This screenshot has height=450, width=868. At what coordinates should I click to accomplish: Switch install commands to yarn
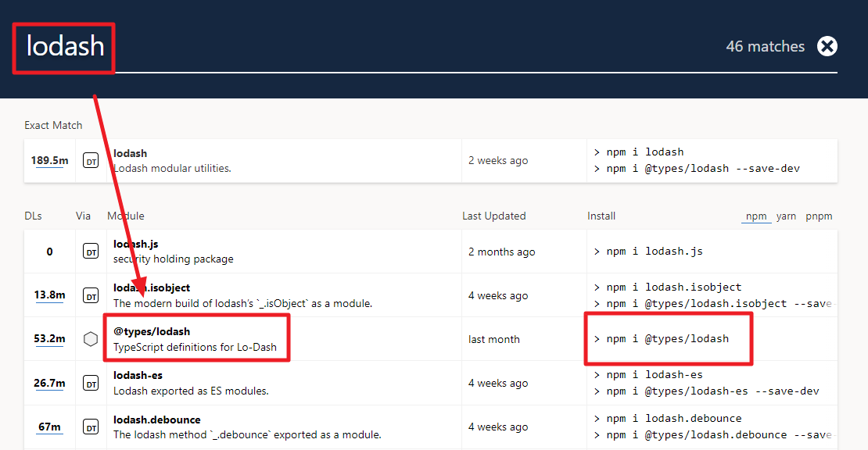[786, 216]
